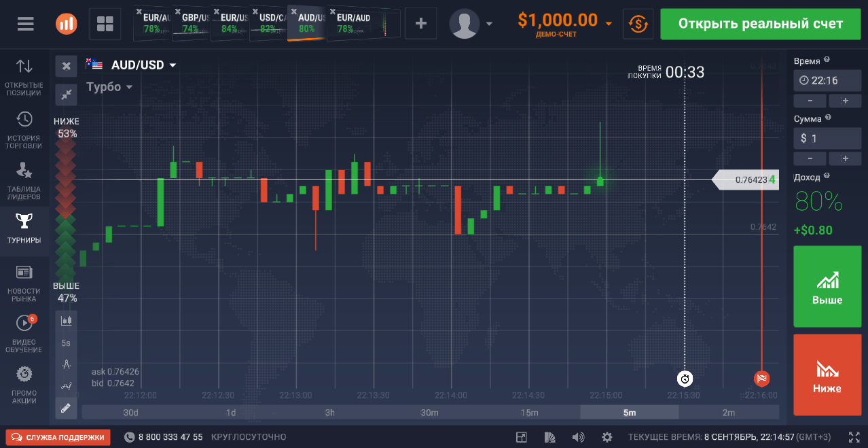The image size is (868, 448).
Task: Click the refill balance coin icon
Action: click(637, 24)
